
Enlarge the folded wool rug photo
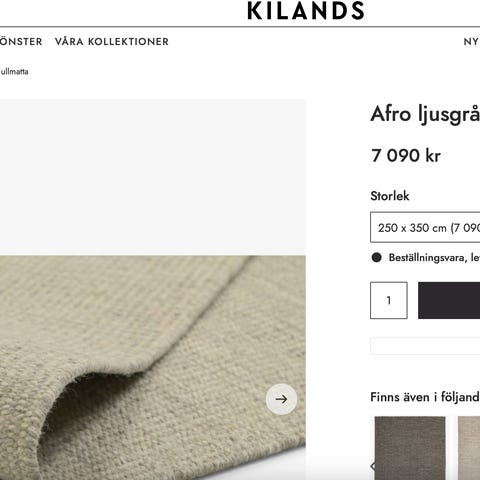point(153,368)
